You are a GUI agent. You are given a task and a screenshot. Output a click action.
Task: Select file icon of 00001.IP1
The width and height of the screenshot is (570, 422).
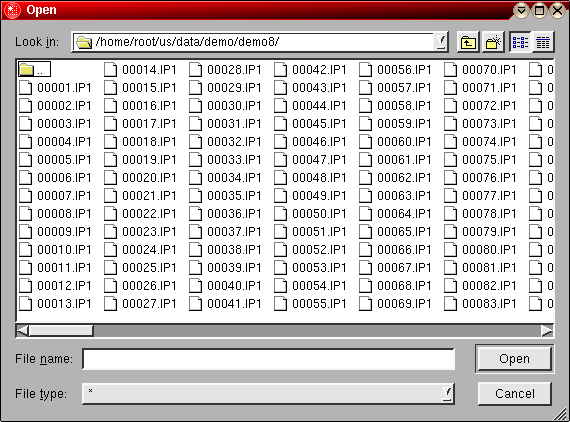(25, 88)
